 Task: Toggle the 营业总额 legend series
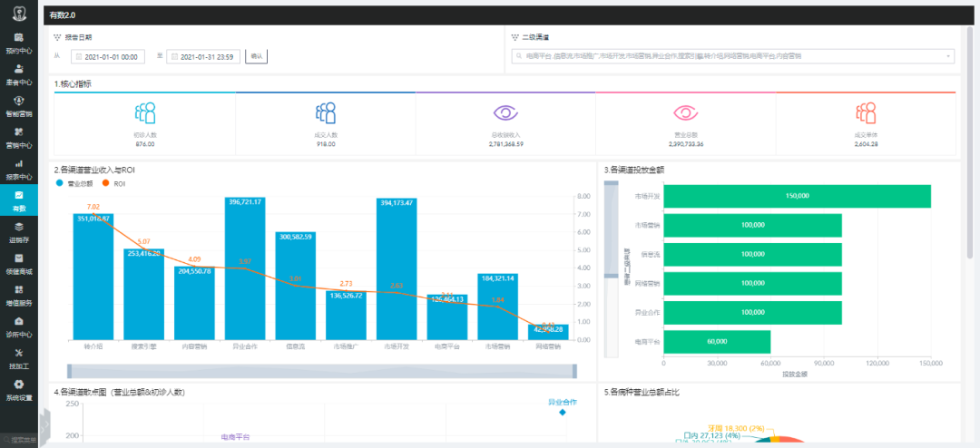click(x=74, y=184)
